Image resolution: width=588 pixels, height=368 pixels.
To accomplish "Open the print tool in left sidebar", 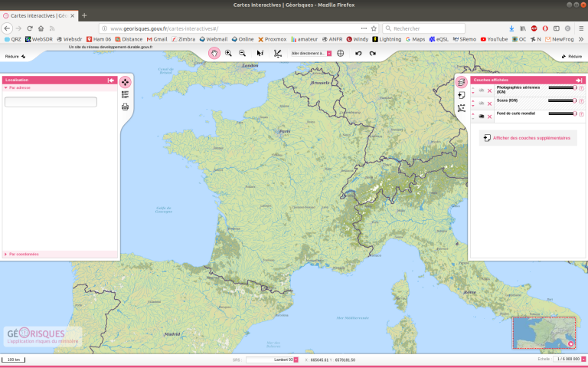I will [125, 107].
